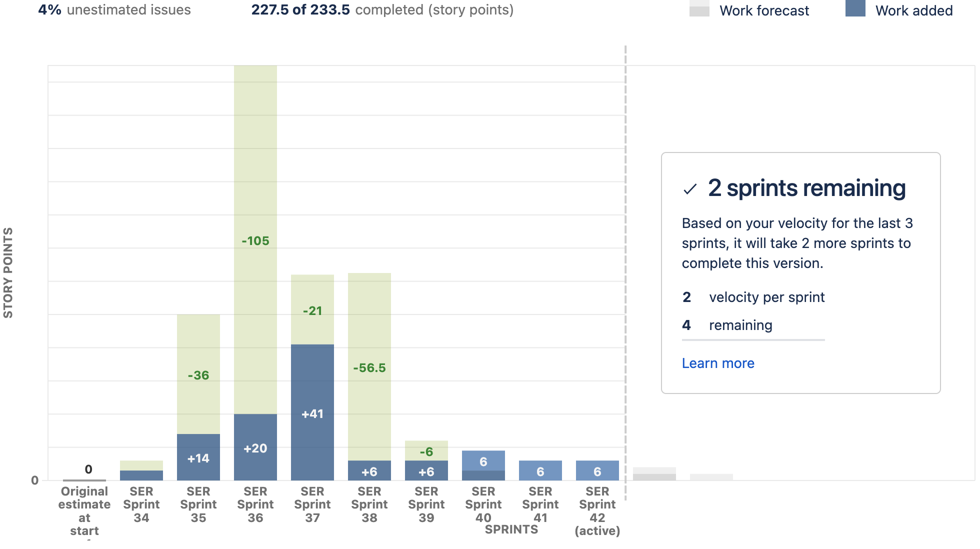980x549 pixels.
Task: Click the SER Sprint 40 bar labeled 6
Action: (x=483, y=465)
